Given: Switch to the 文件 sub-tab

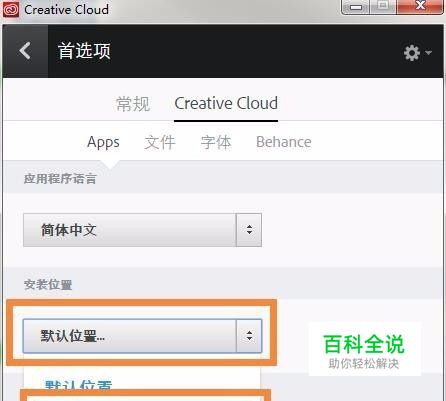Looking at the screenshot, I should [160, 142].
